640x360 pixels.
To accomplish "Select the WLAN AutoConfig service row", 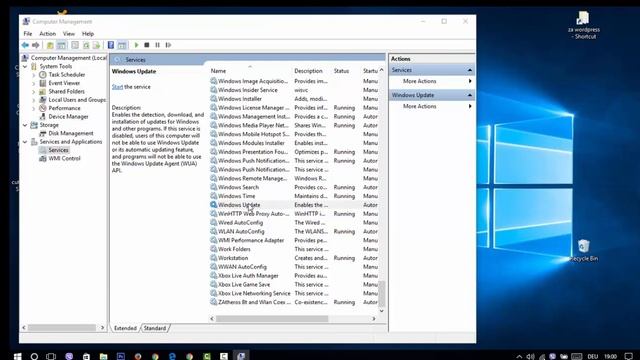I will (x=294, y=231).
